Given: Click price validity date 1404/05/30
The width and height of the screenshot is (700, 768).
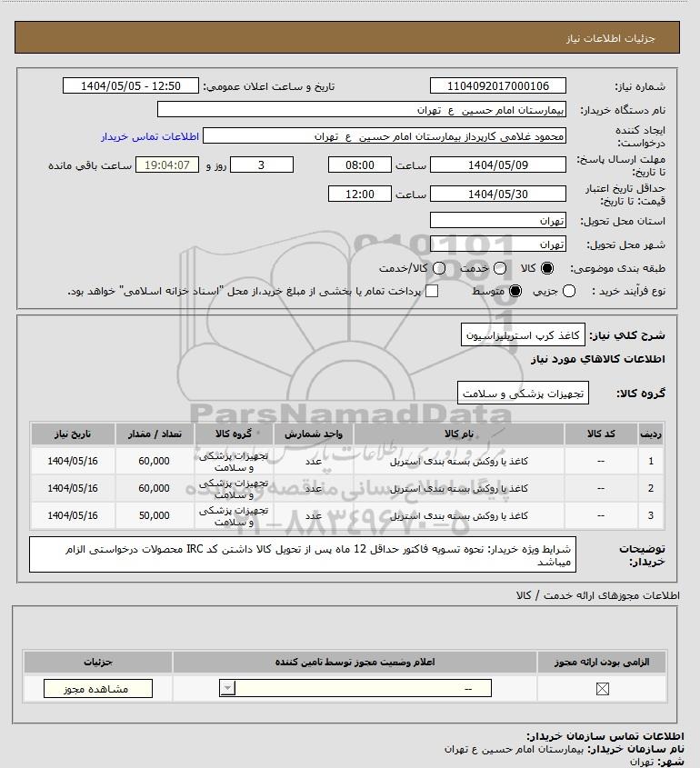Looking at the screenshot, I should [x=497, y=194].
